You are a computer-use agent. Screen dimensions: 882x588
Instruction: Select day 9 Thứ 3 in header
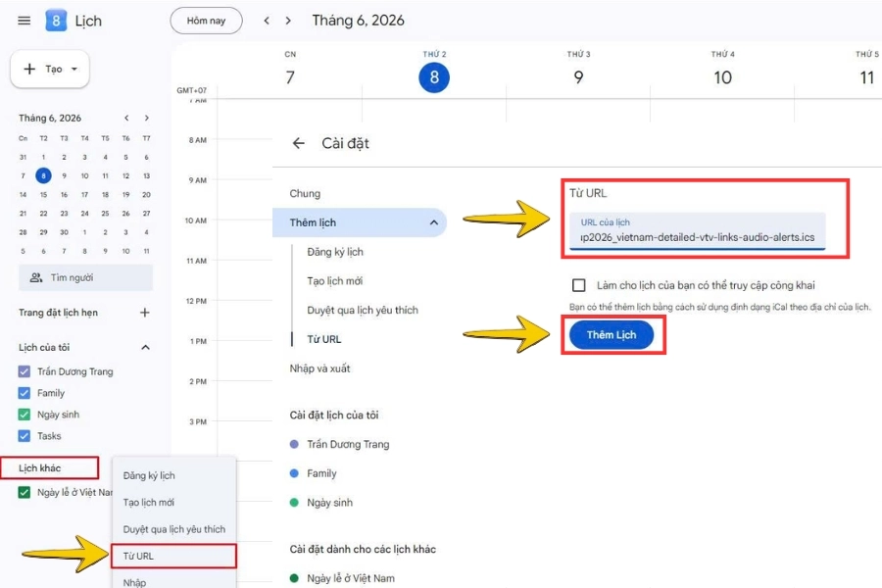coord(578,77)
